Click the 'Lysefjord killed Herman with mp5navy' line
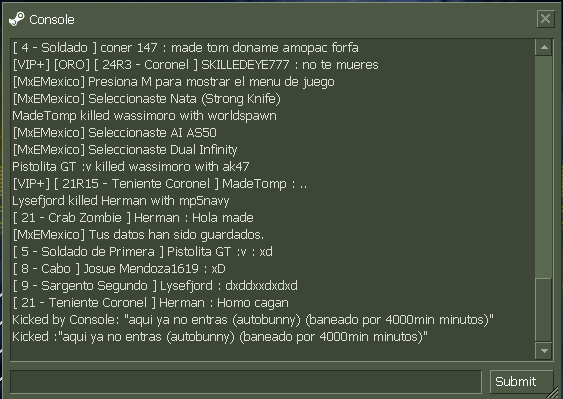 pyautogui.click(x=121, y=200)
